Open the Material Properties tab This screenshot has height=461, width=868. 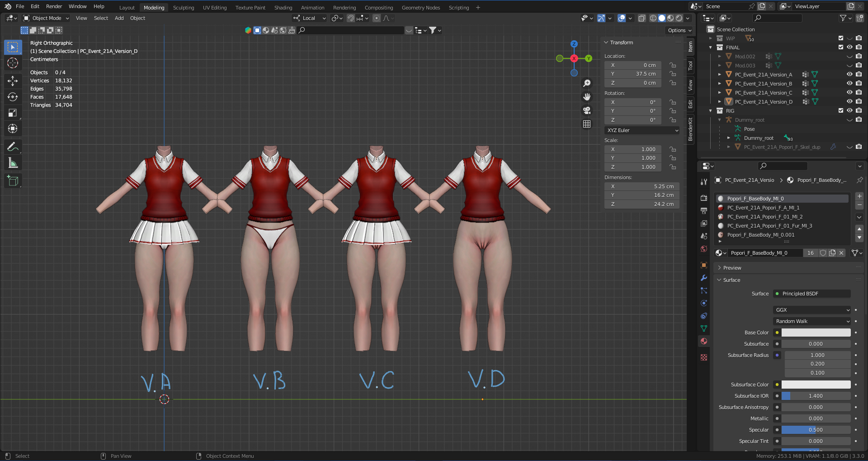coord(703,341)
